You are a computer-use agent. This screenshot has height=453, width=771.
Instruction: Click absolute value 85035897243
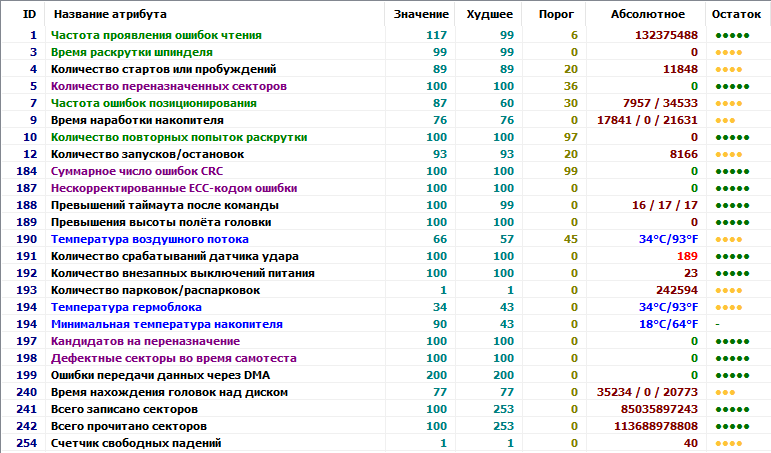pos(659,409)
